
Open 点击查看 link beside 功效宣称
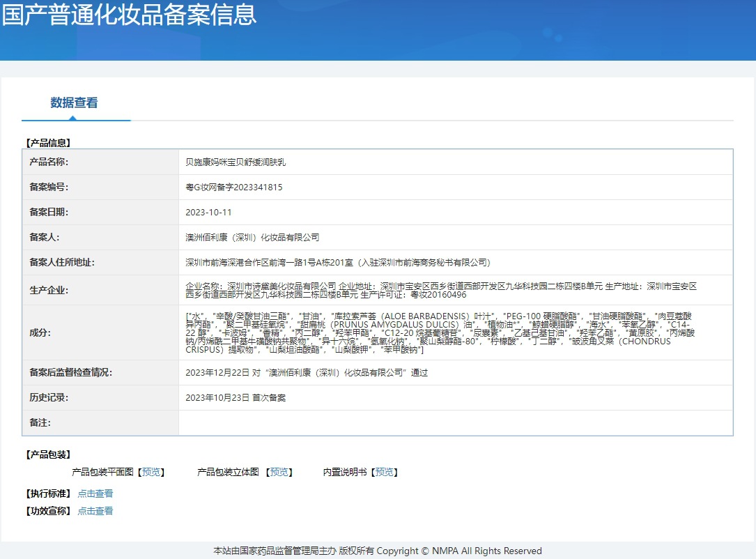tap(95, 511)
